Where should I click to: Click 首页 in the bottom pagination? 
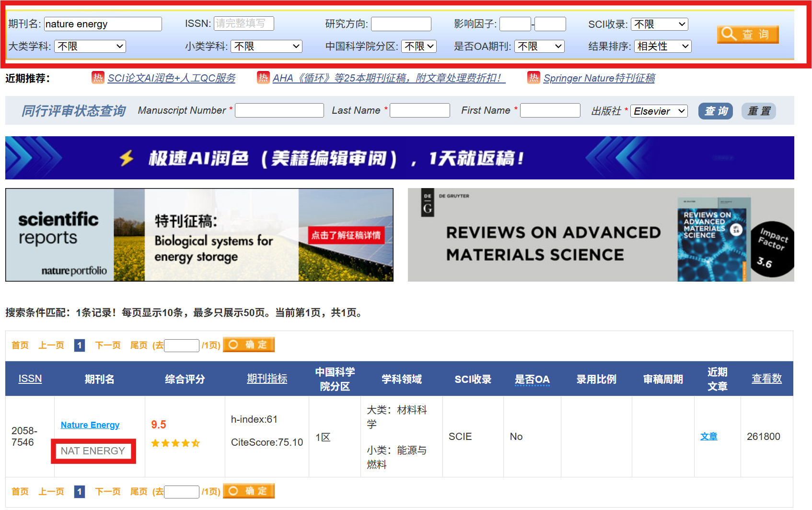(20, 492)
